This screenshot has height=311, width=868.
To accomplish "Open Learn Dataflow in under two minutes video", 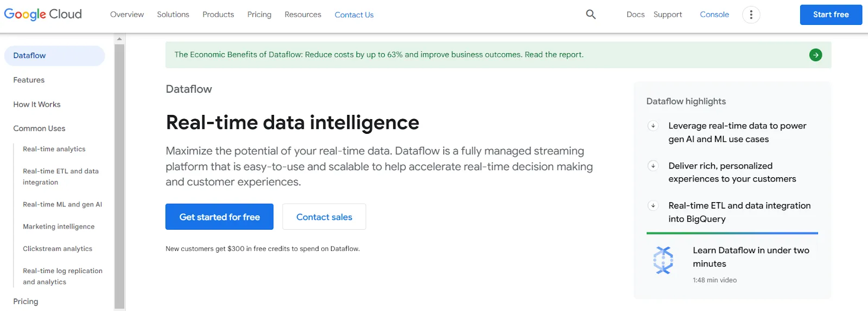I will (751, 257).
